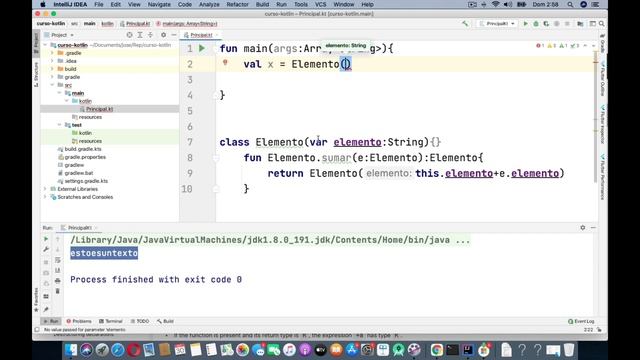Click the Debug bug icon in toolbar
Viewport: 640px width, 360px height.
(x=536, y=24)
